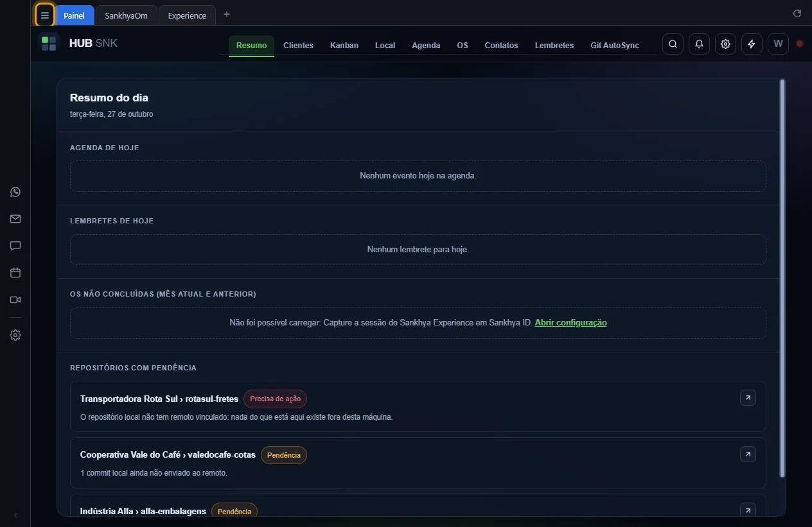Open valedocafe-cotas repository arrow icon
The height and width of the screenshot is (527, 812).
coord(748,454)
